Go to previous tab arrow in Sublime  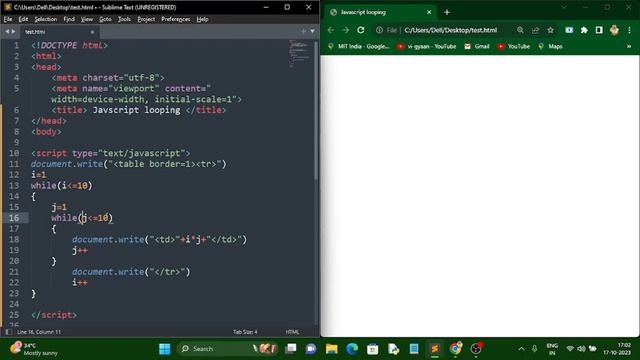tap(7, 31)
